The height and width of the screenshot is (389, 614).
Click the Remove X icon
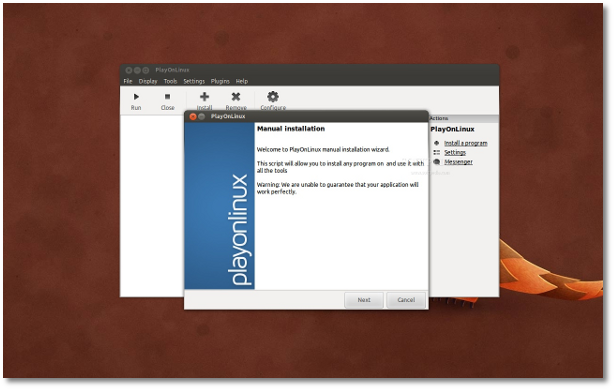236,97
